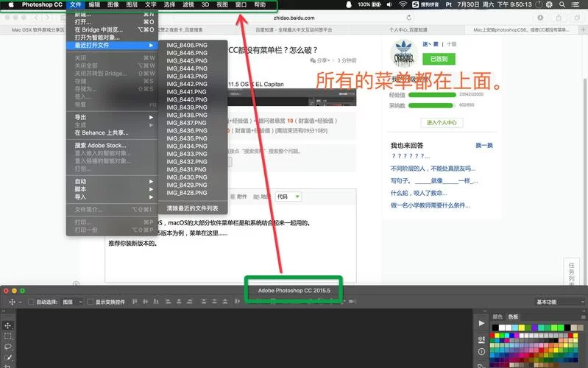Open recent file IMG_8428.PNG
This screenshot has width=588, height=368.
(193, 193)
